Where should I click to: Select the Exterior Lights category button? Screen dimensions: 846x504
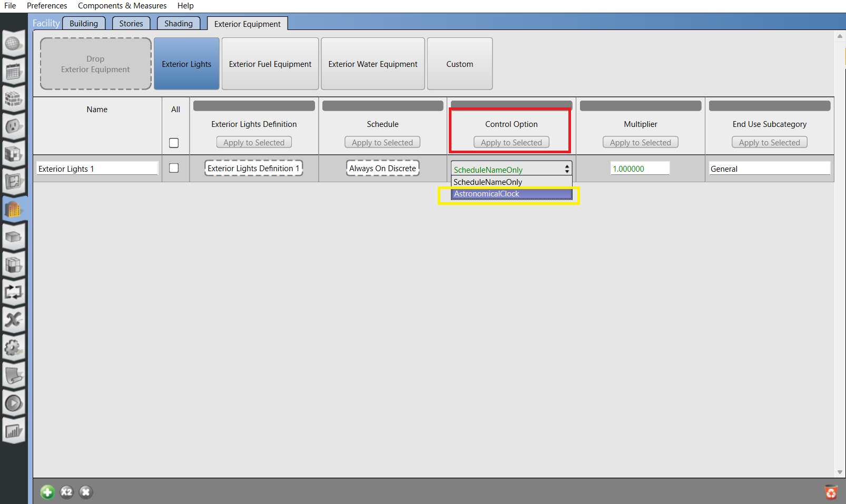tap(186, 64)
